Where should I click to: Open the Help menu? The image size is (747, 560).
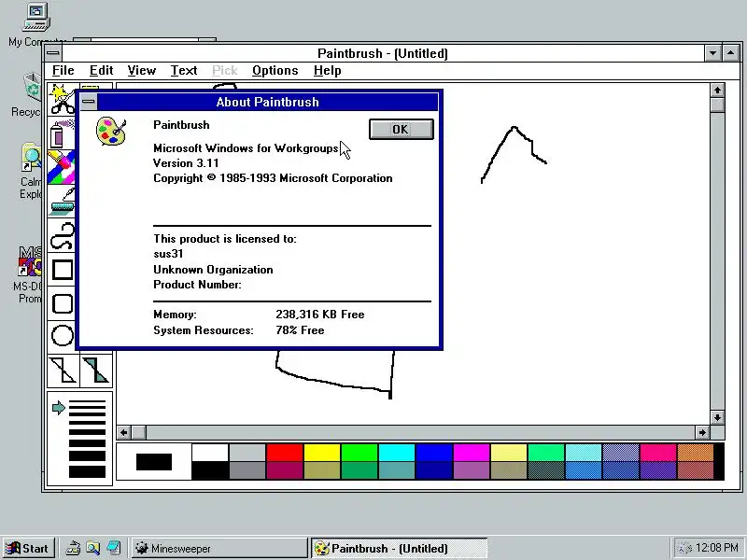click(328, 71)
